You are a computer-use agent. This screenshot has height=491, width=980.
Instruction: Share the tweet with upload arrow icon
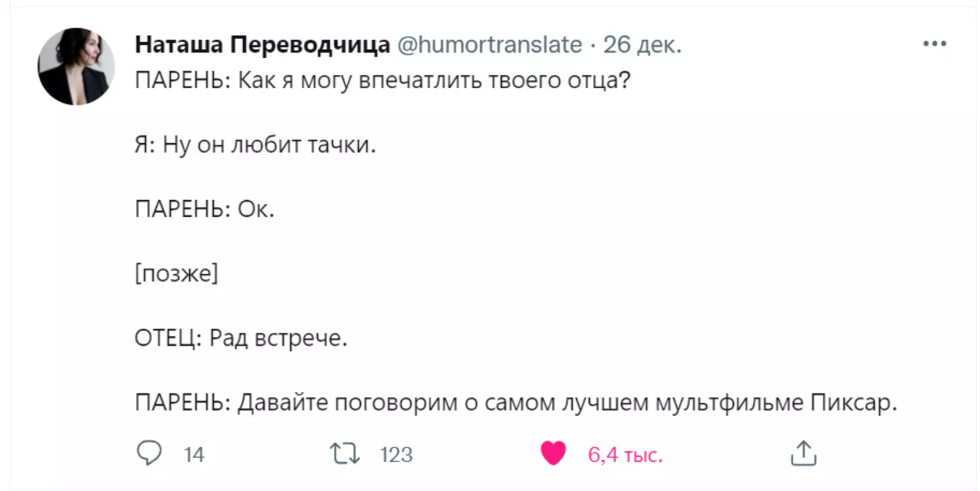pos(804,454)
